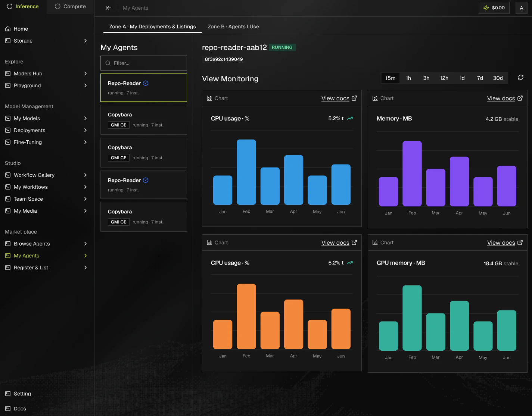Select the 7d time range
The width and height of the screenshot is (532, 416).
(480, 78)
